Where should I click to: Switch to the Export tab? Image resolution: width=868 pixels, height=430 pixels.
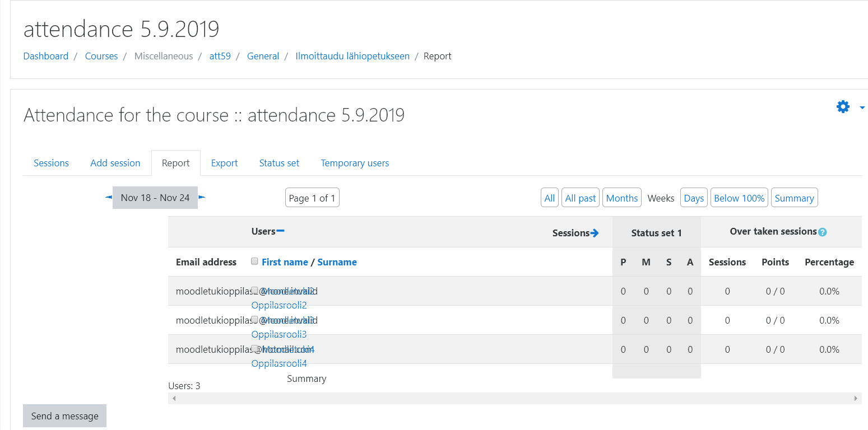tap(224, 162)
